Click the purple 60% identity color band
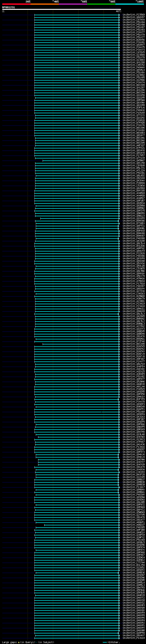 [x=73, y=4]
